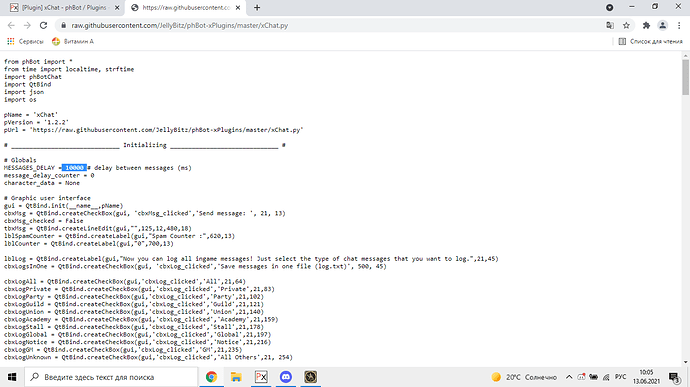This screenshot has height=387, width=690.
Task: Open File Explorer from the taskbar
Action: [236, 377]
